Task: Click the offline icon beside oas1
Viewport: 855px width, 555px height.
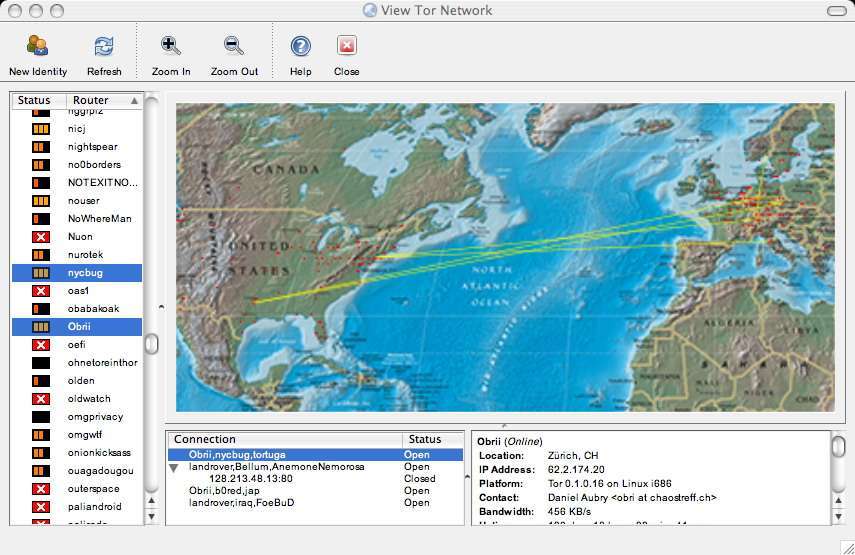Action: (41, 291)
